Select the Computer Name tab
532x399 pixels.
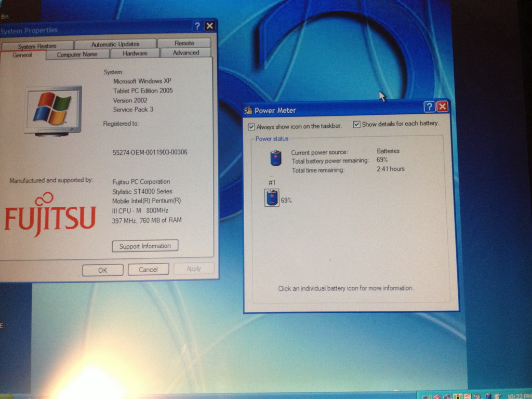(77, 55)
